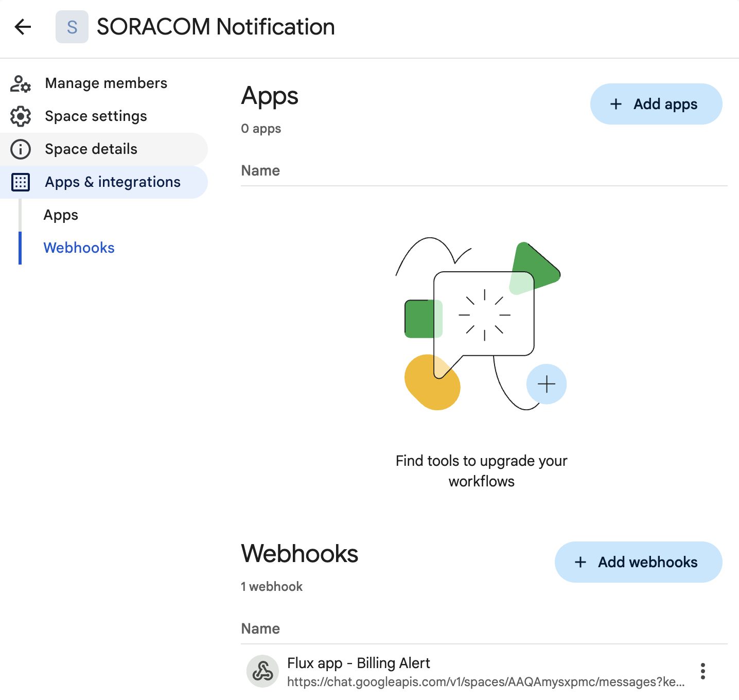The width and height of the screenshot is (739, 700).
Task: Click the webhook URL for Flux app
Action: coord(486,682)
